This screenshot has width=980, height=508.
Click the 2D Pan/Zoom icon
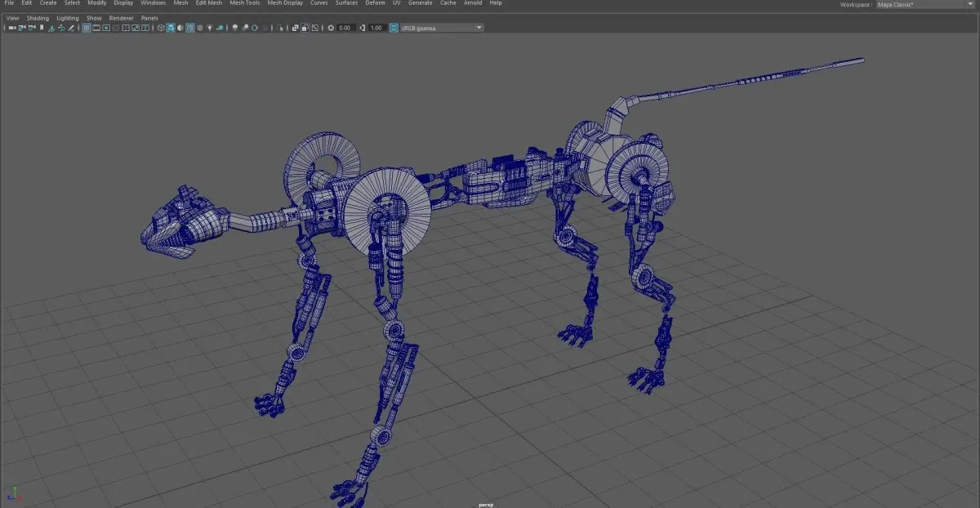(x=61, y=28)
